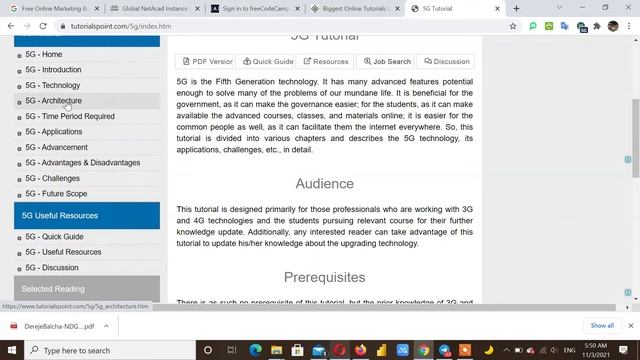Open Task View on taskbar
Viewport: 640px width, 360px height.
(x=232, y=350)
